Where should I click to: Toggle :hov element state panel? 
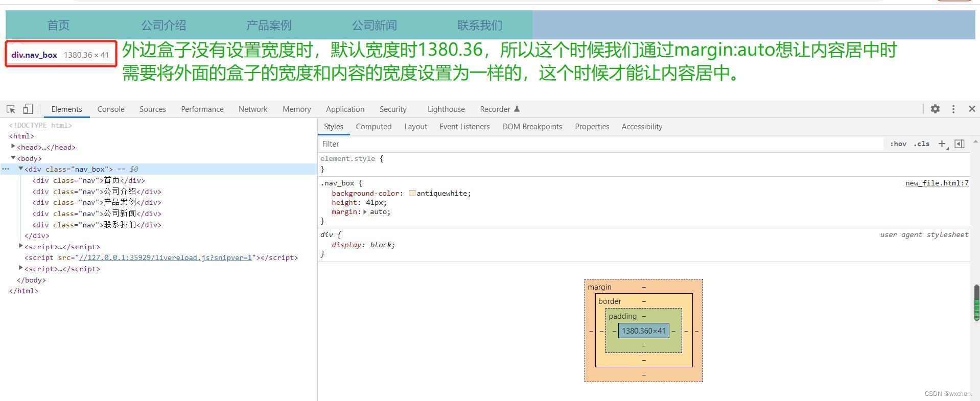coord(898,144)
